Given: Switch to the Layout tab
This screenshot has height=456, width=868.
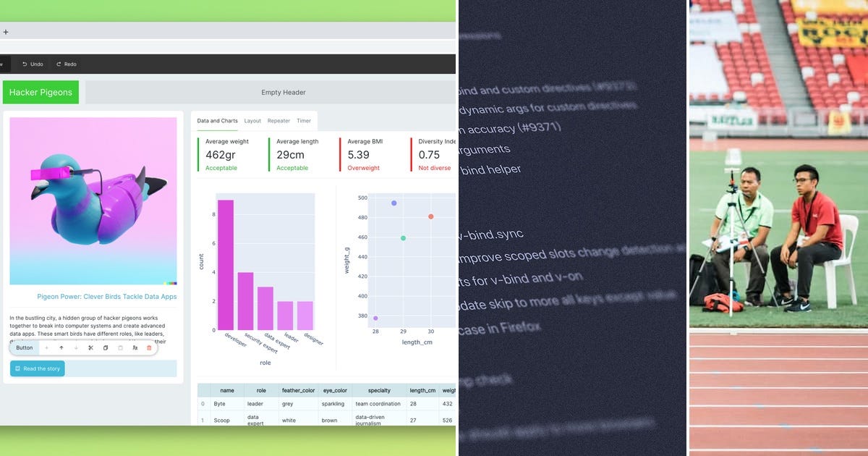Looking at the screenshot, I should click(x=252, y=121).
